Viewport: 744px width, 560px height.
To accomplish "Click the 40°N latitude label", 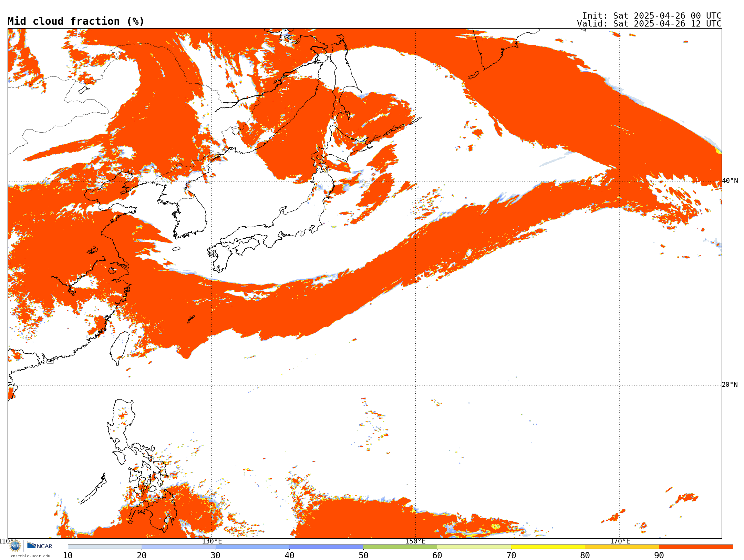I will point(730,181).
